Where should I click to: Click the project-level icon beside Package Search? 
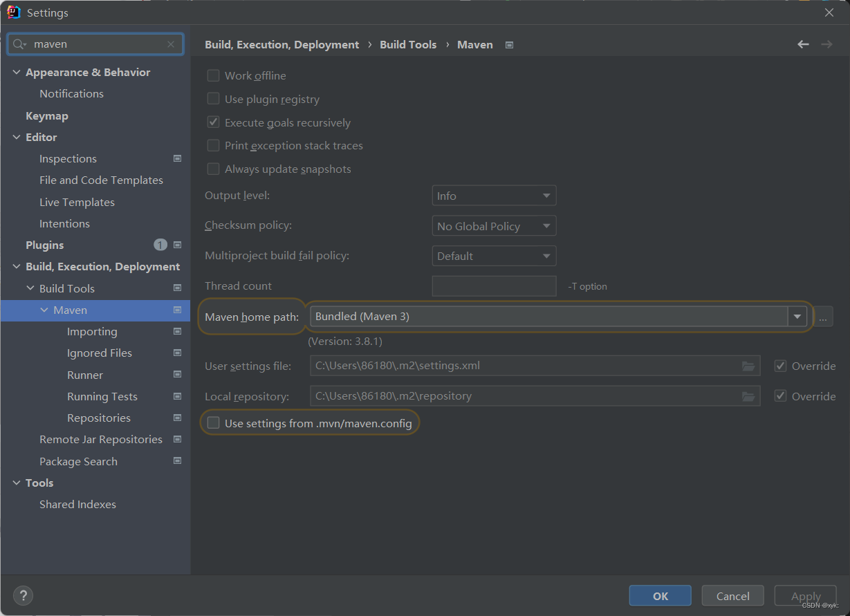tap(177, 461)
